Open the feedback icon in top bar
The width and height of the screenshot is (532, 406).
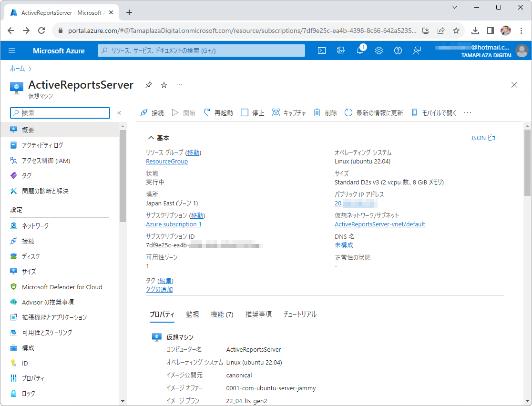coord(417,51)
